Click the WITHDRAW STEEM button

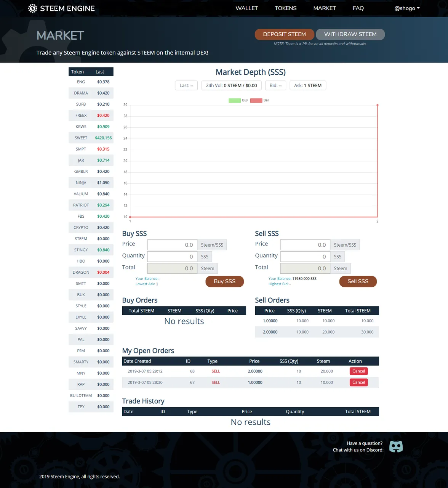pos(350,34)
